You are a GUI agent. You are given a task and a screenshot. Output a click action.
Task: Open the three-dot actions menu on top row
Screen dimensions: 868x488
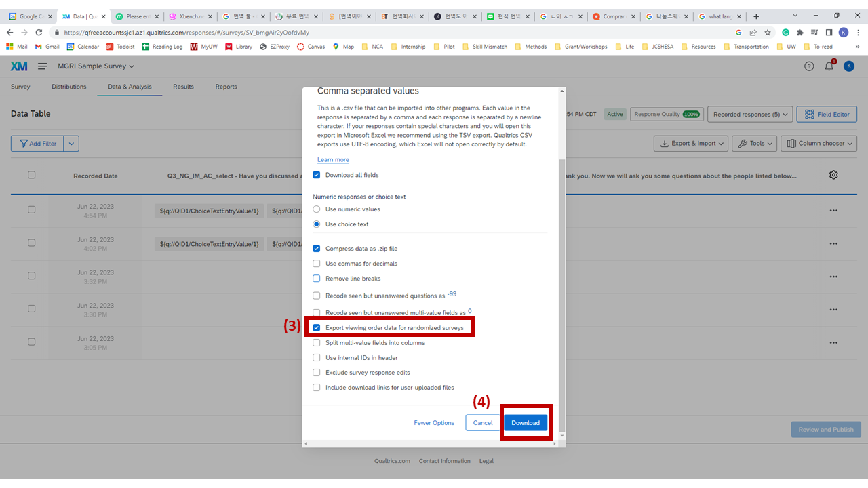(833, 210)
